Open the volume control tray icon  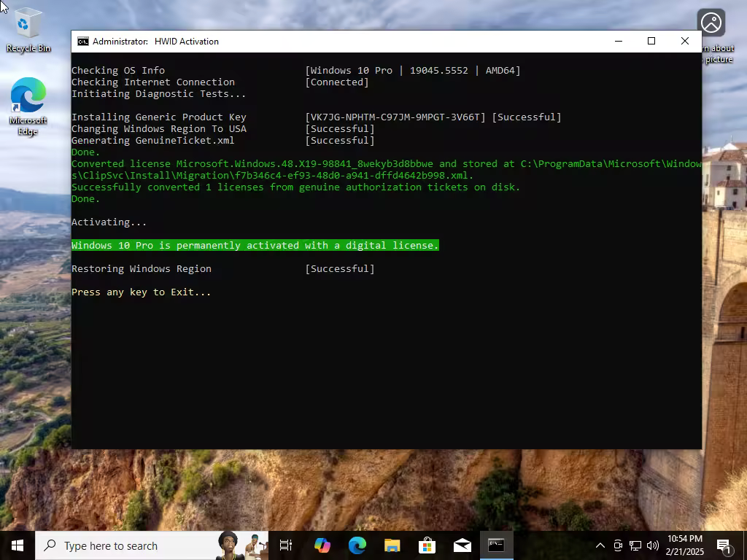(x=653, y=545)
